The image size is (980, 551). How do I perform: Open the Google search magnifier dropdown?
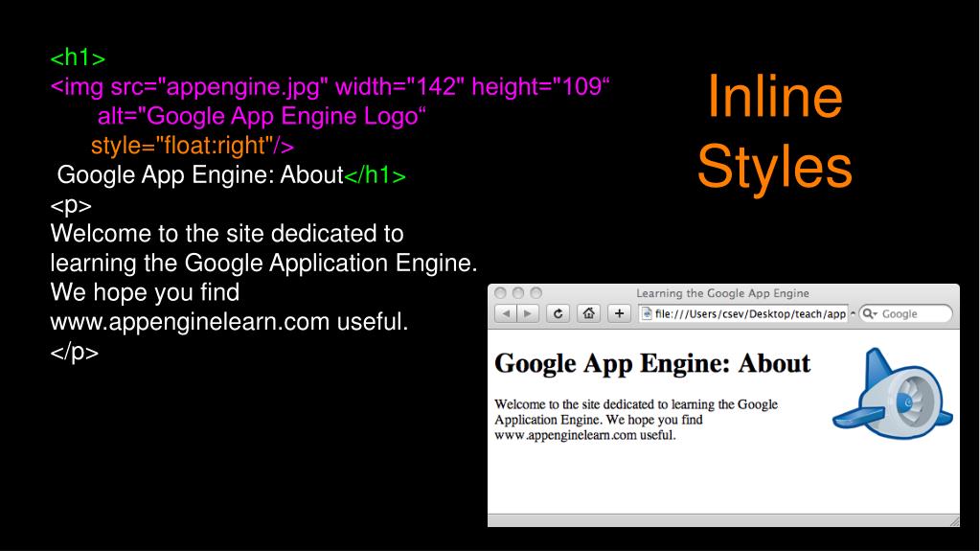870,314
